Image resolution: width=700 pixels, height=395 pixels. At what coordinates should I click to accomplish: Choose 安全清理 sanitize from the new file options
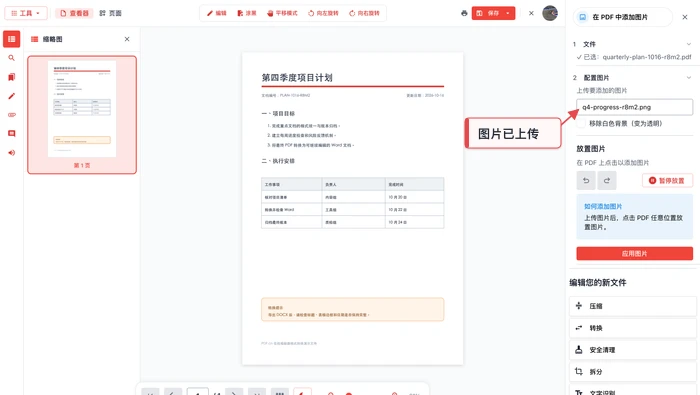[633, 349]
